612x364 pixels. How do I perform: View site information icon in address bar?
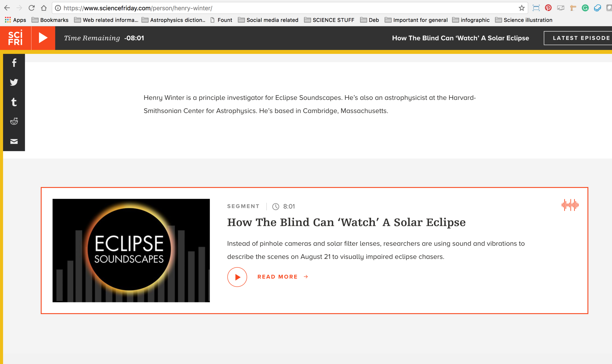click(58, 8)
